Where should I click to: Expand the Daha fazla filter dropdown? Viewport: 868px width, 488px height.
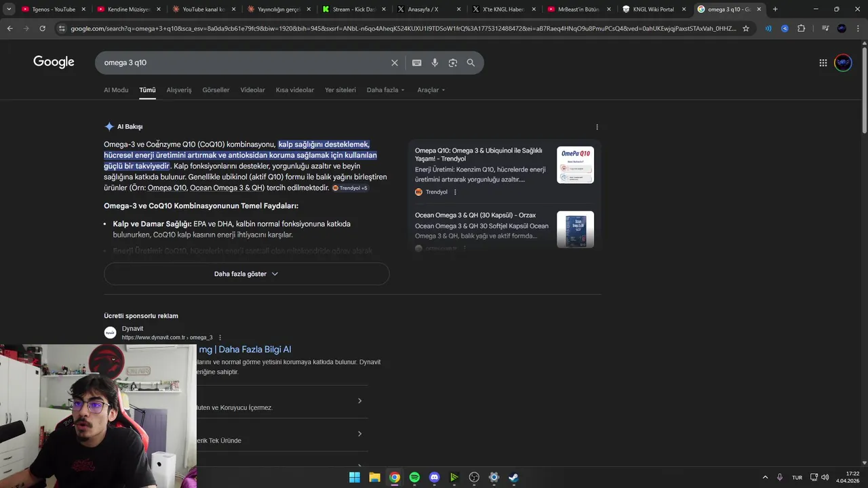tap(385, 90)
